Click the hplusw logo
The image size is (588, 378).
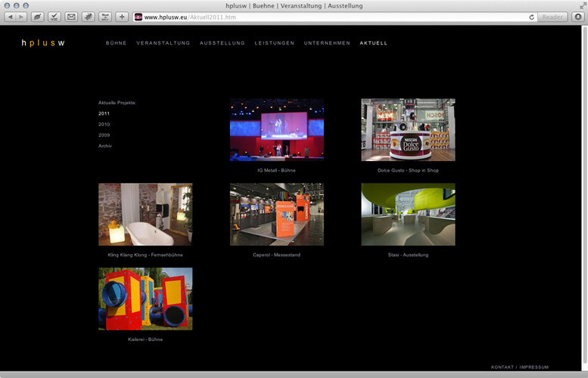coord(43,43)
